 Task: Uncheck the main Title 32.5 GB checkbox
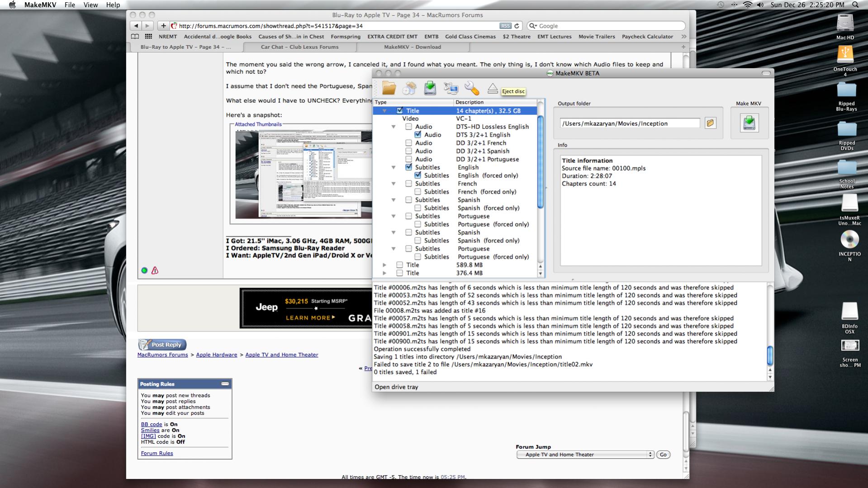[399, 110]
